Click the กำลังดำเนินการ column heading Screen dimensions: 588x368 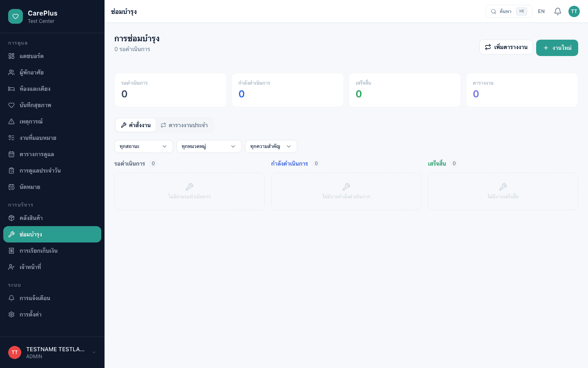[x=290, y=164]
